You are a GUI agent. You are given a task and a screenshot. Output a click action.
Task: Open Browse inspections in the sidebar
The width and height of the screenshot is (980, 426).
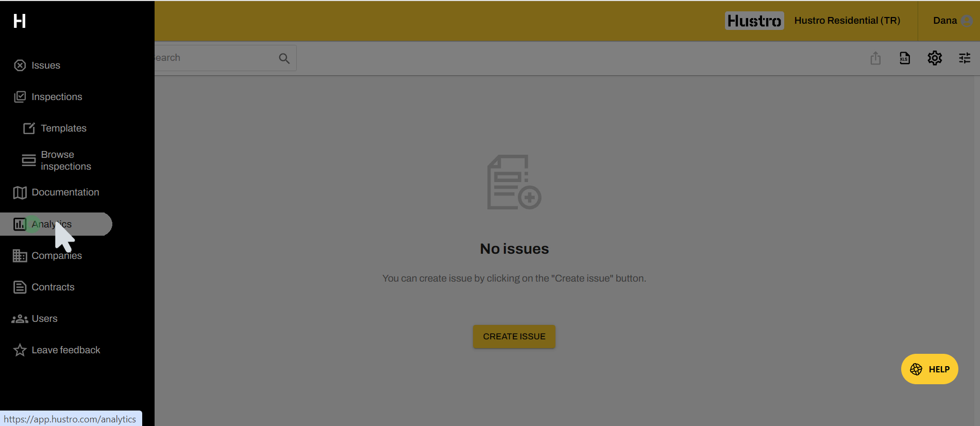click(x=65, y=160)
